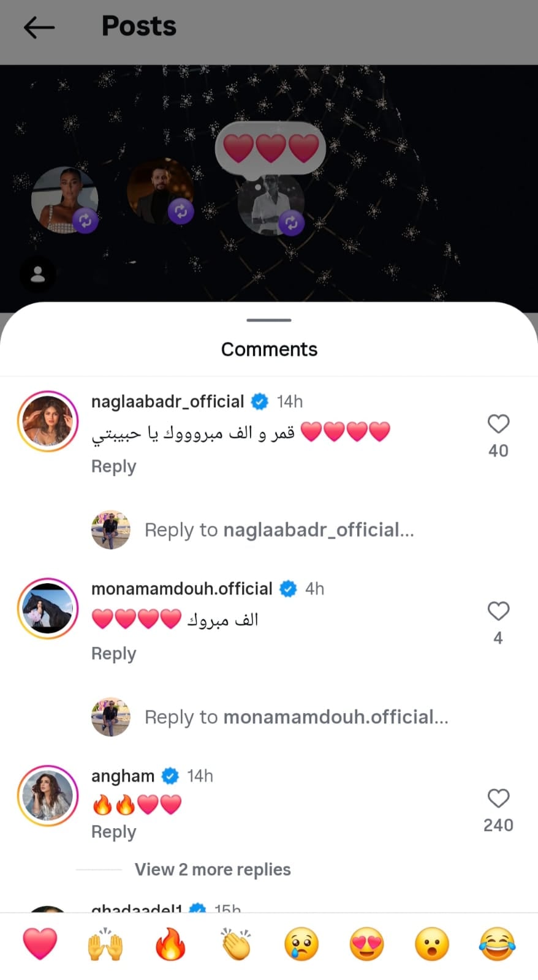
Task: Insert the clapping hands emoji
Action: tap(236, 944)
